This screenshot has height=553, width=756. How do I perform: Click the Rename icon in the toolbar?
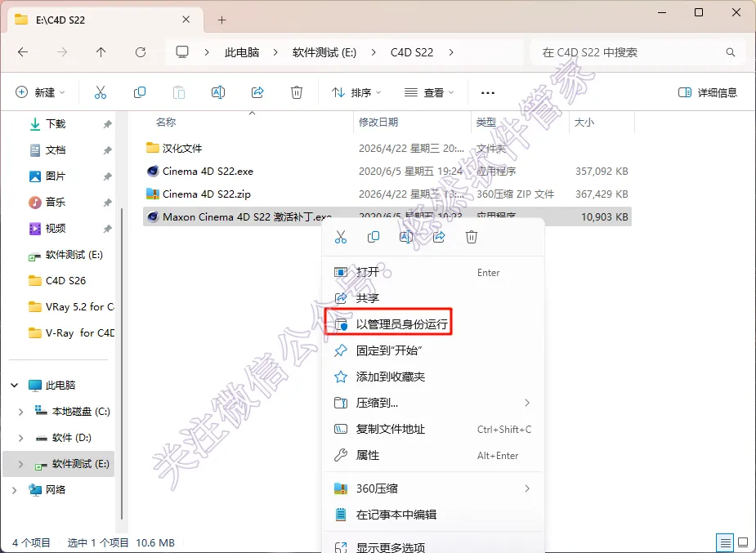(218, 92)
